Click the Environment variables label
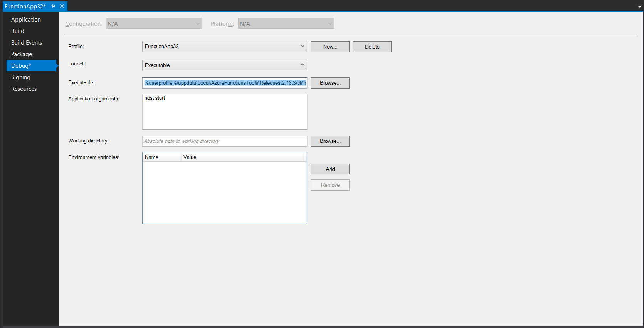The height and width of the screenshot is (328, 644). coord(94,157)
